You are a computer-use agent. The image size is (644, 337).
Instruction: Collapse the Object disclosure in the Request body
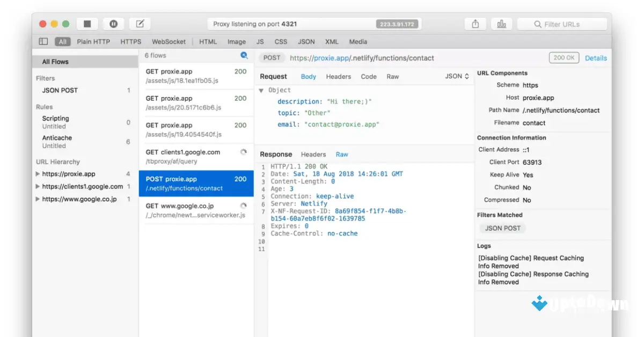pos(262,90)
